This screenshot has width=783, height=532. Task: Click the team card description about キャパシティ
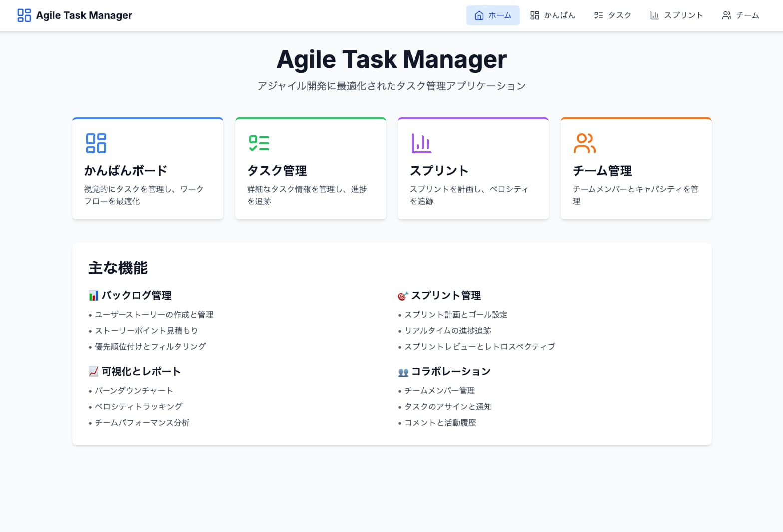pos(636,195)
